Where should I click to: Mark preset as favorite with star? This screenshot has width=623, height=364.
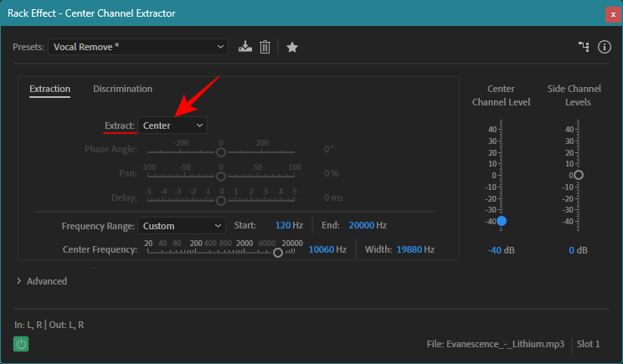(x=292, y=48)
